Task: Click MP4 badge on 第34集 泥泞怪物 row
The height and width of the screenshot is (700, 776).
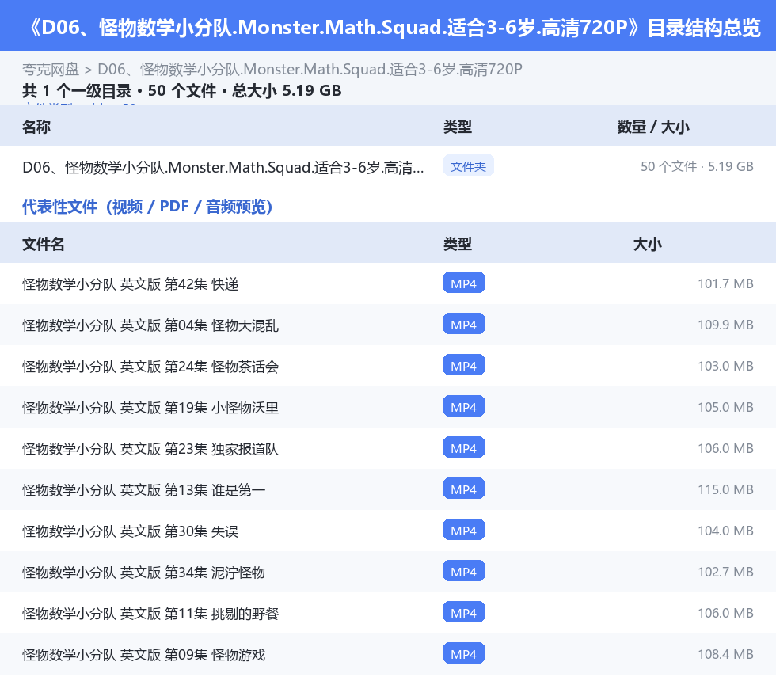Action: [464, 571]
